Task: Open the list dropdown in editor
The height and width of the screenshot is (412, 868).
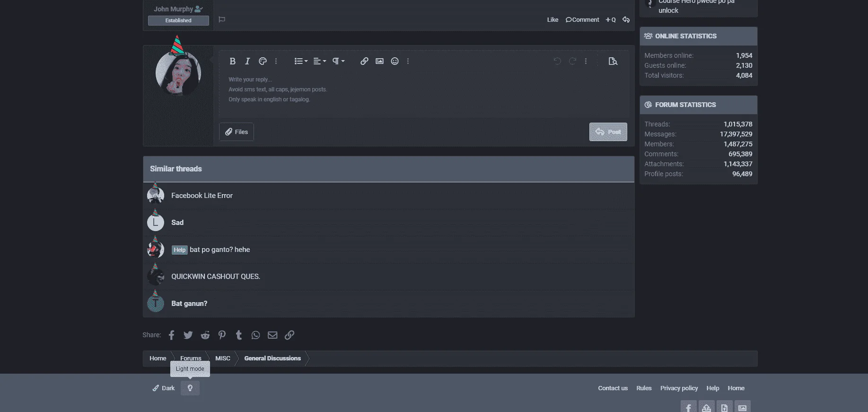Action: 301,61
